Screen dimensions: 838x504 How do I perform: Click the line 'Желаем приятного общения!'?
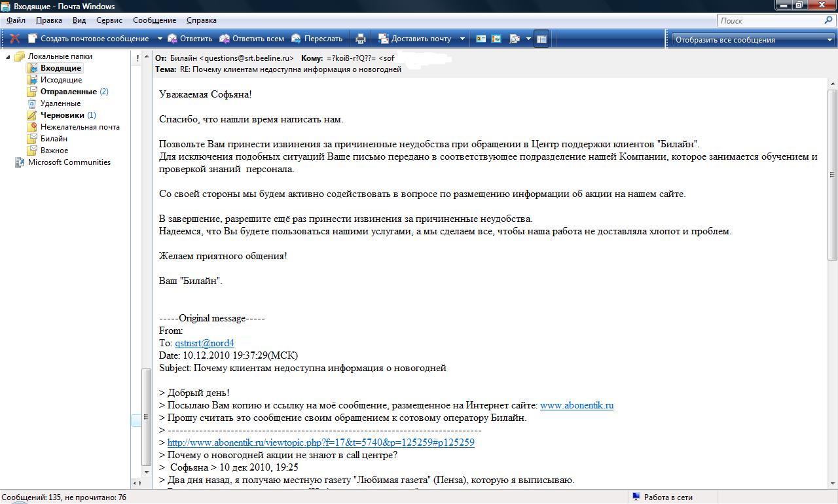click(223, 256)
